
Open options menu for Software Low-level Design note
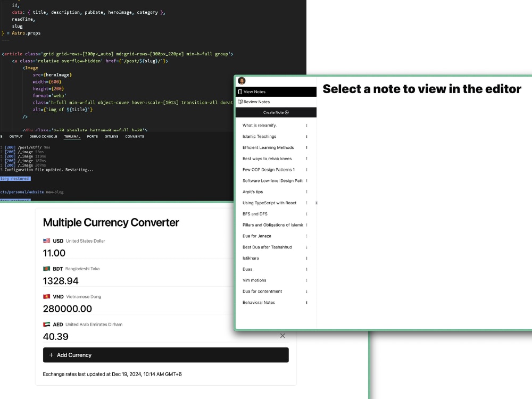(x=307, y=181)
